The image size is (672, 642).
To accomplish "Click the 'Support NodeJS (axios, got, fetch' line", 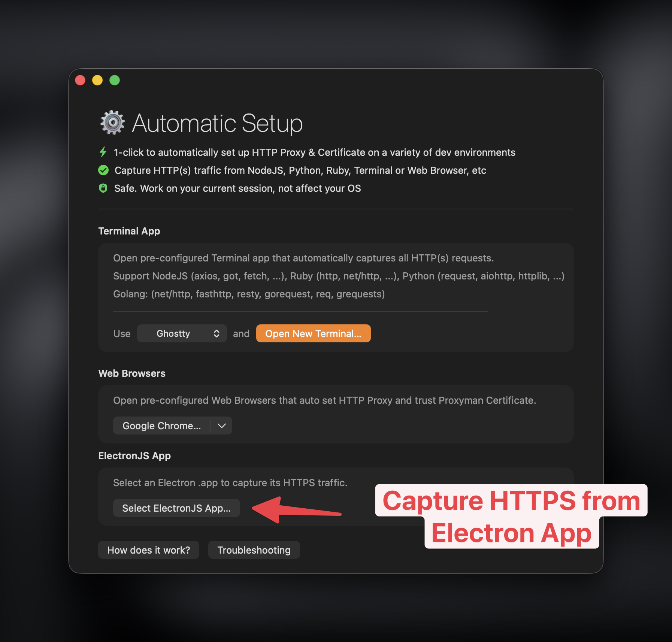I will 339,276.
